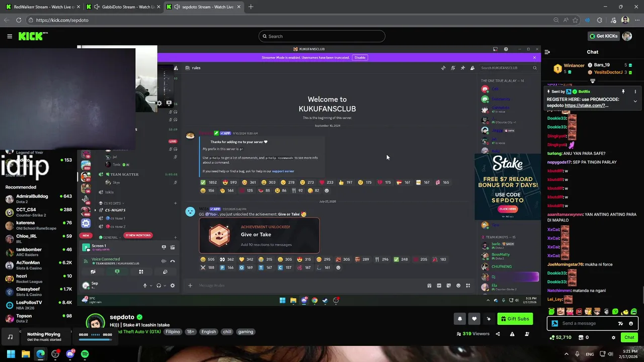Open browser extensions icon

[x=599, y=20]
